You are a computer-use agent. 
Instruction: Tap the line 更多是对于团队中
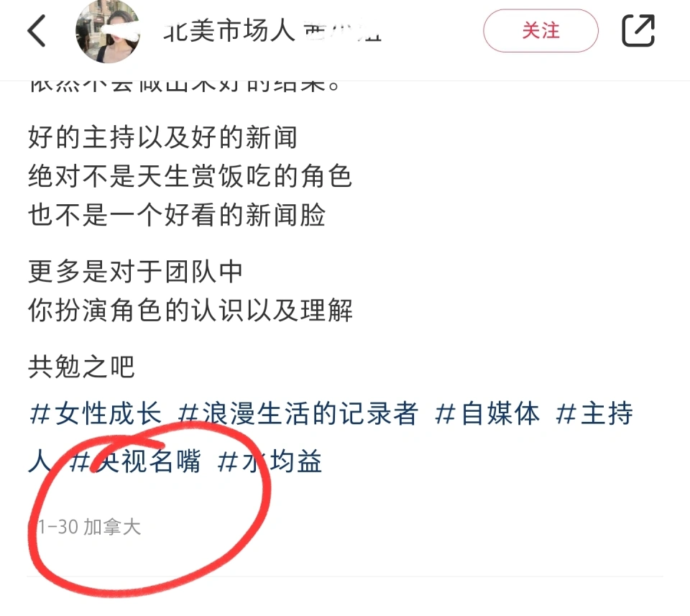tap(136, 271)
